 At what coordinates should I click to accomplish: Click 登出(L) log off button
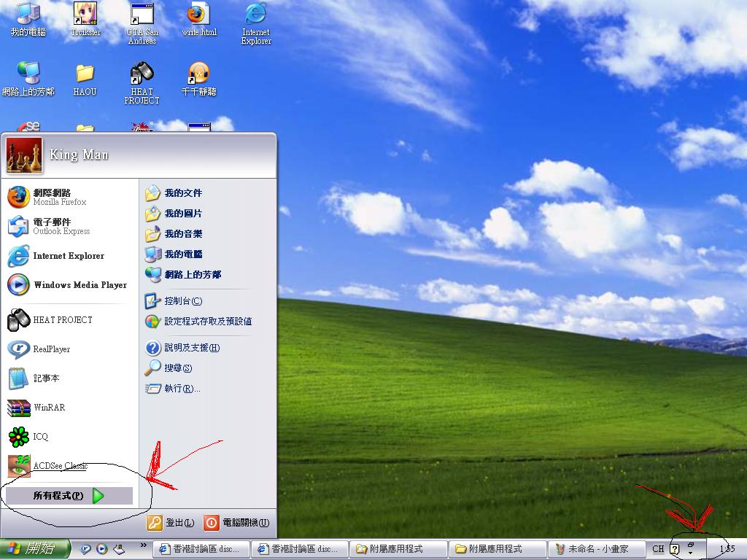[171, 522]
